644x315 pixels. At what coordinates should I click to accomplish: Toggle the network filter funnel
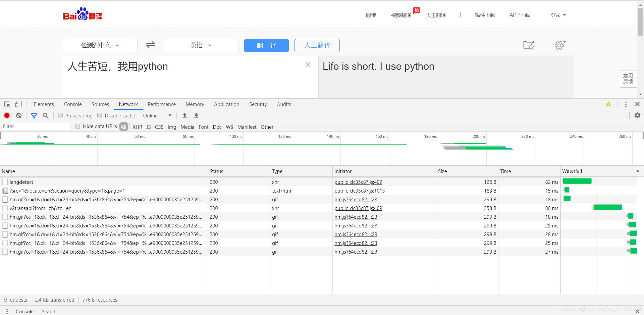(34, 115)
